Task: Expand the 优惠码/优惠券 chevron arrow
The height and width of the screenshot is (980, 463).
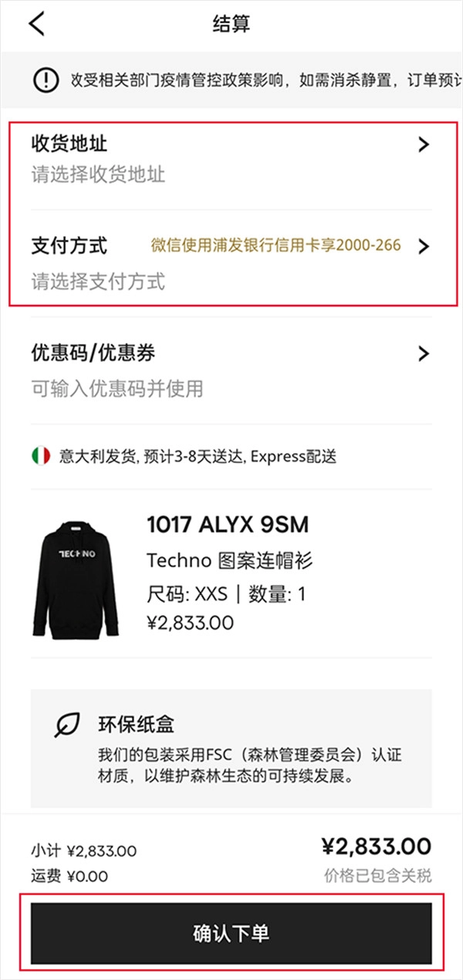Action: 423,354
